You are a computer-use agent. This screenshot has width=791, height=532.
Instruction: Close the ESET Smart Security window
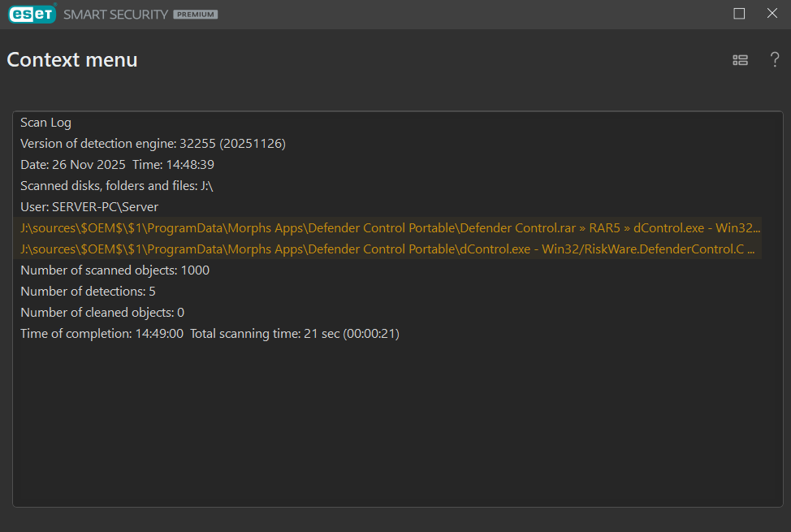point(772,14)
